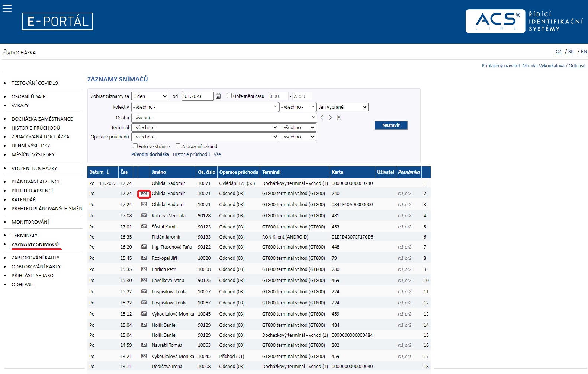The height and width of the screenshot is (374, 588).
Task: Open the small dropdown beside Operace průchodu
Action: pyautogui.click(x=298, y=137)
